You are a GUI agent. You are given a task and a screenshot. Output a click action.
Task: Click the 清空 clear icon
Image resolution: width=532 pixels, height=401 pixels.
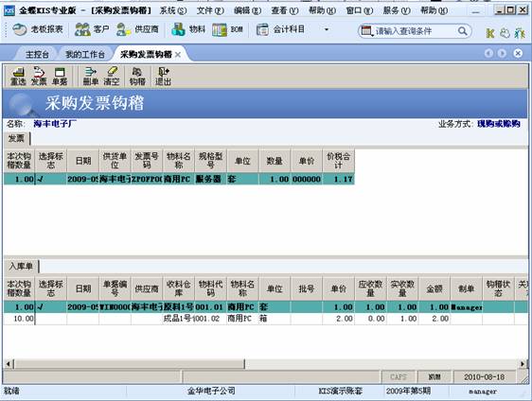(112, 76)
